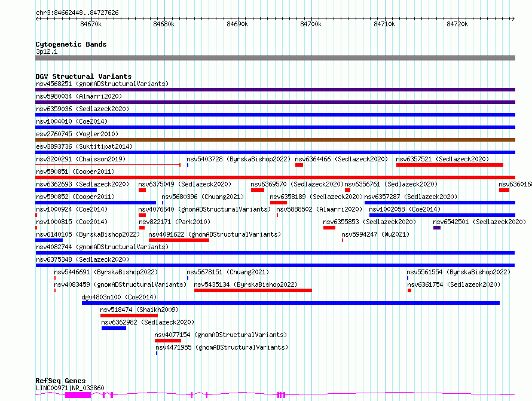This screenshot has width=532, height=401.
Task: Open the LINC00971 NR_033860 gene label
Action: tap(70, 388)
